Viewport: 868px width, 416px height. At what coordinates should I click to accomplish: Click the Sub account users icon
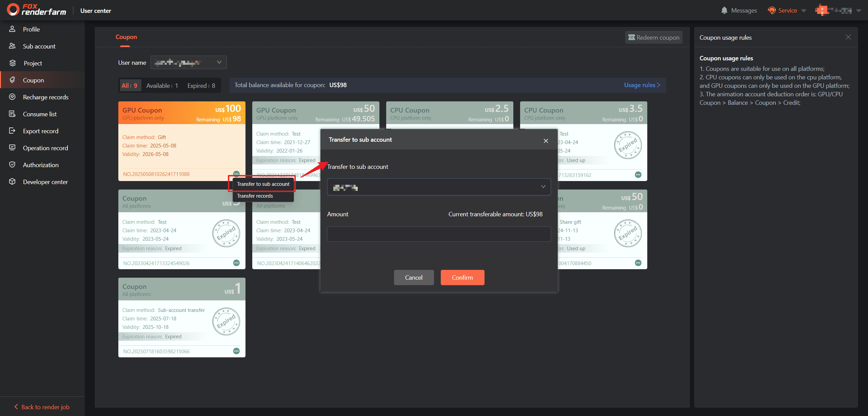(12, 46)
